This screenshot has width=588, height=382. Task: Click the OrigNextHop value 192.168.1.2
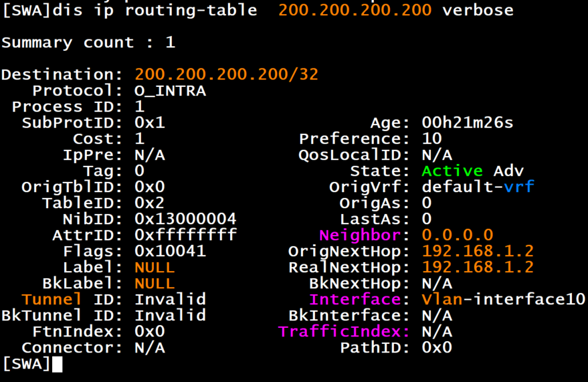(478, 251)
